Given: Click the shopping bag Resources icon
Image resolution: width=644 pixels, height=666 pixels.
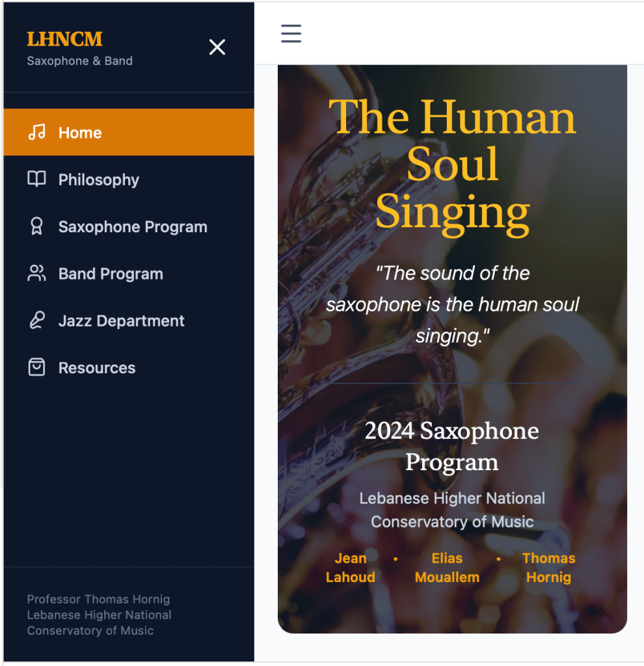Looking at the screenshot, I should [x=36, y=367].
